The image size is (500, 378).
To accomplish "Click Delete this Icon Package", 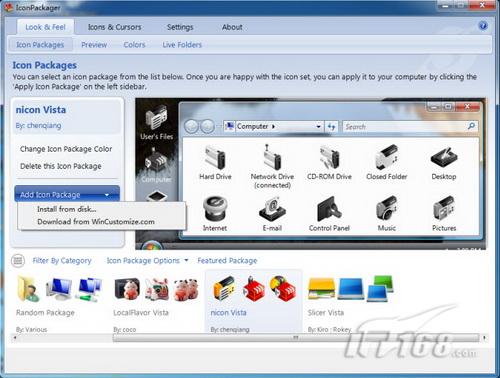I will coord(61,166).
